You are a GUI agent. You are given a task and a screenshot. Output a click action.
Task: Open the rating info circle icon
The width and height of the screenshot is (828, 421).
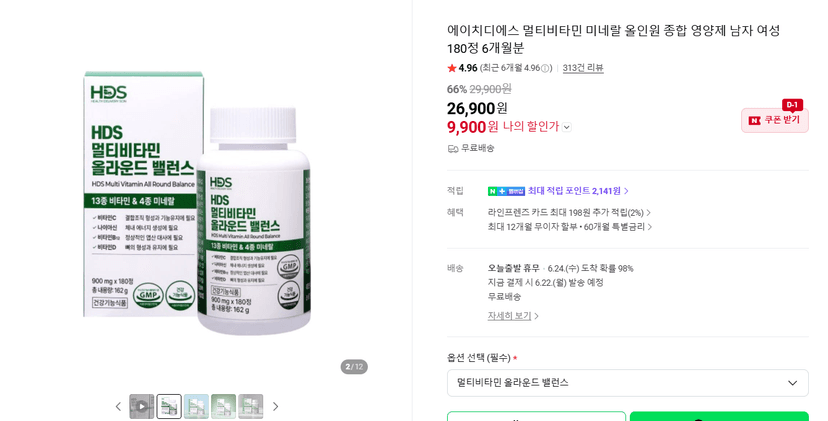coord(545,68)
